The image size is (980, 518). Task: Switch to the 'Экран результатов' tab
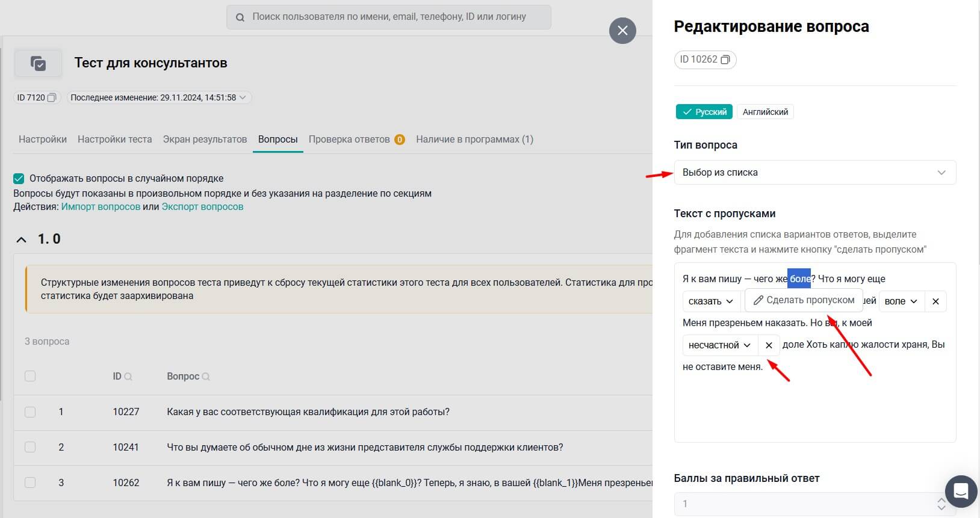tap(205, 139)
